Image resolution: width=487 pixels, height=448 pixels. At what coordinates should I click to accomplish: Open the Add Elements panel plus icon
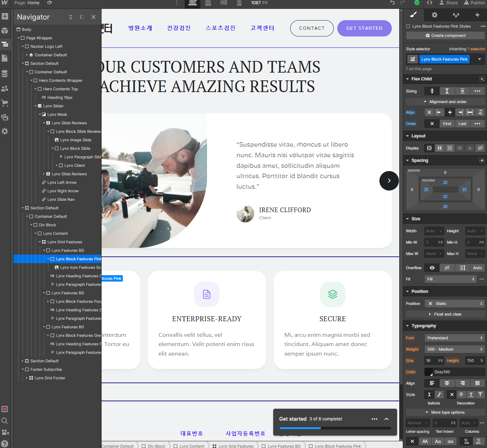tap(5, 16)
